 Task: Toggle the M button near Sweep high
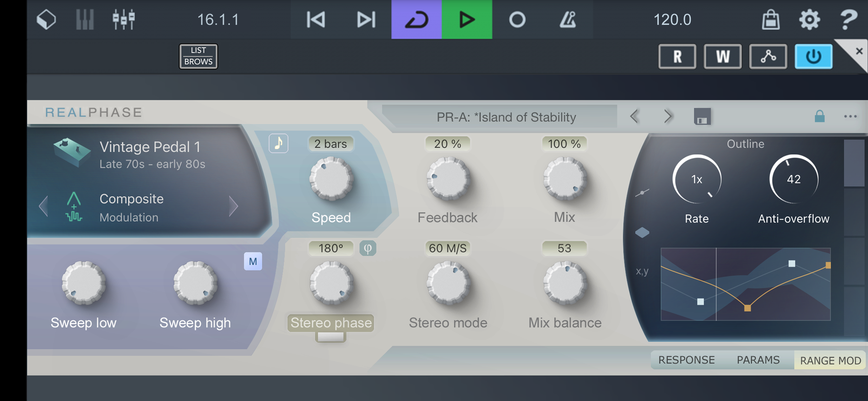pos(253,261)
